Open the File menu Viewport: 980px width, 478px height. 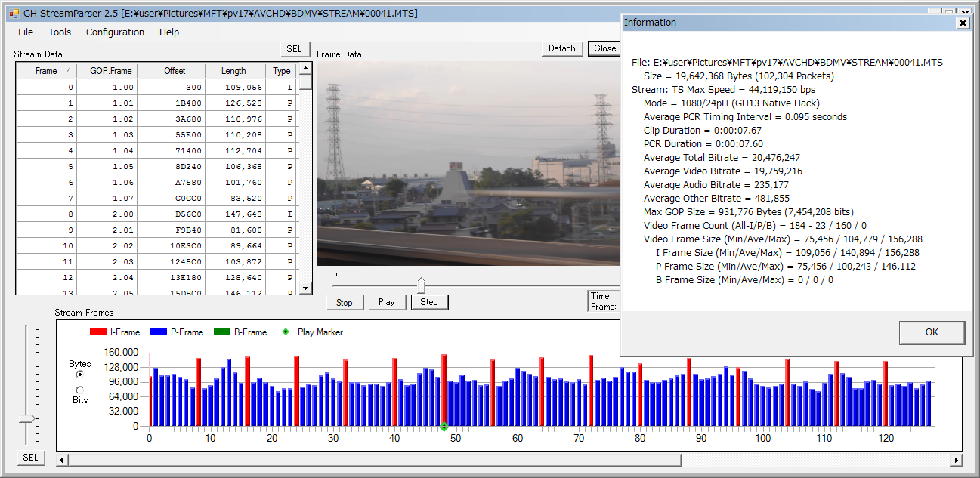pos(26,32)
